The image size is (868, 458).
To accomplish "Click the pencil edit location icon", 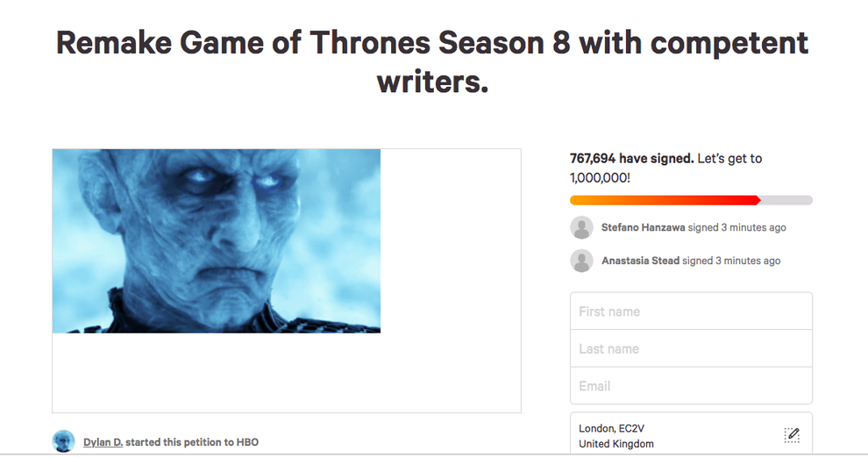I will 793,435.
